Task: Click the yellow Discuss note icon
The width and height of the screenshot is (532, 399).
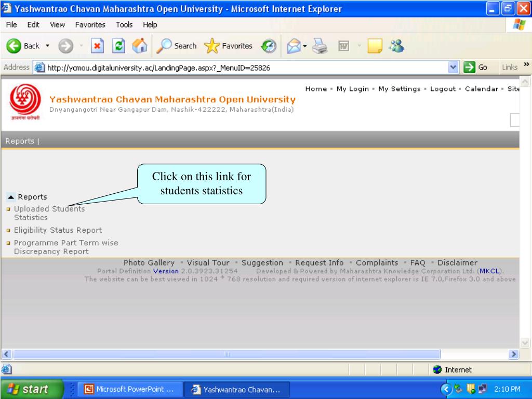Action: 375,46
